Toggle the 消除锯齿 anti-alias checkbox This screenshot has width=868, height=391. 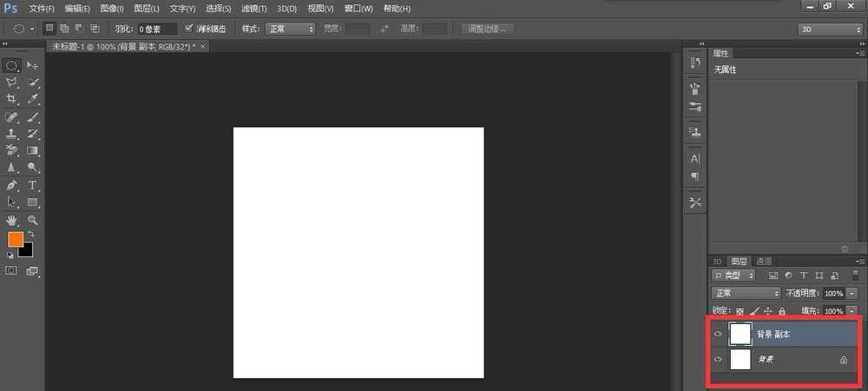click(190, 29)
